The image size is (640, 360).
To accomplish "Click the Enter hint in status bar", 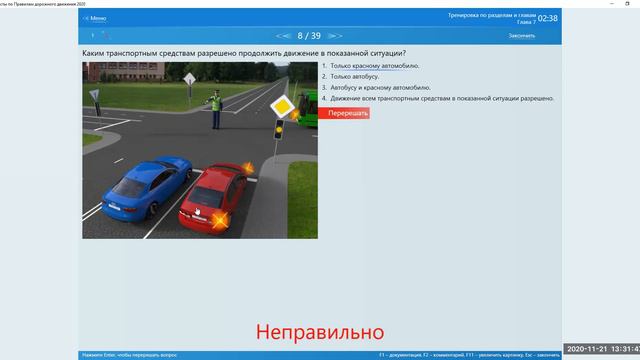I will tap(129, 355).
